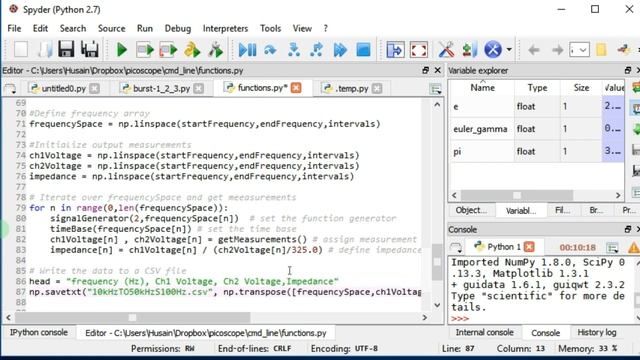Select the pi variable name cell

tap(482, 151)
